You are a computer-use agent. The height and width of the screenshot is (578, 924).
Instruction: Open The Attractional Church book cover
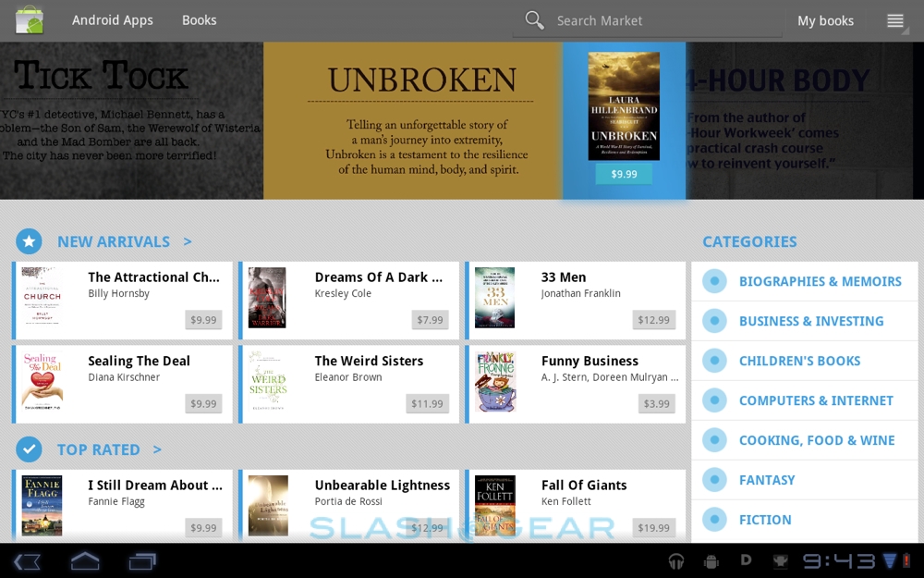click(x=42, y=297)
